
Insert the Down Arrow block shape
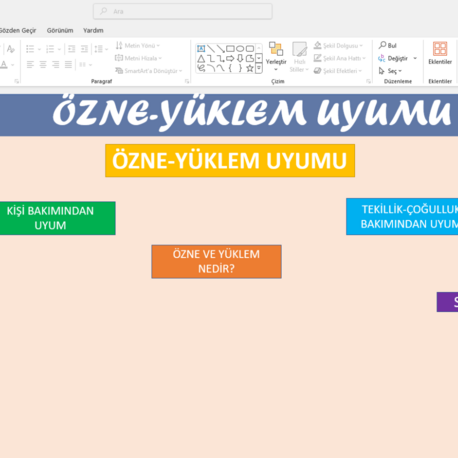(240, 59)
